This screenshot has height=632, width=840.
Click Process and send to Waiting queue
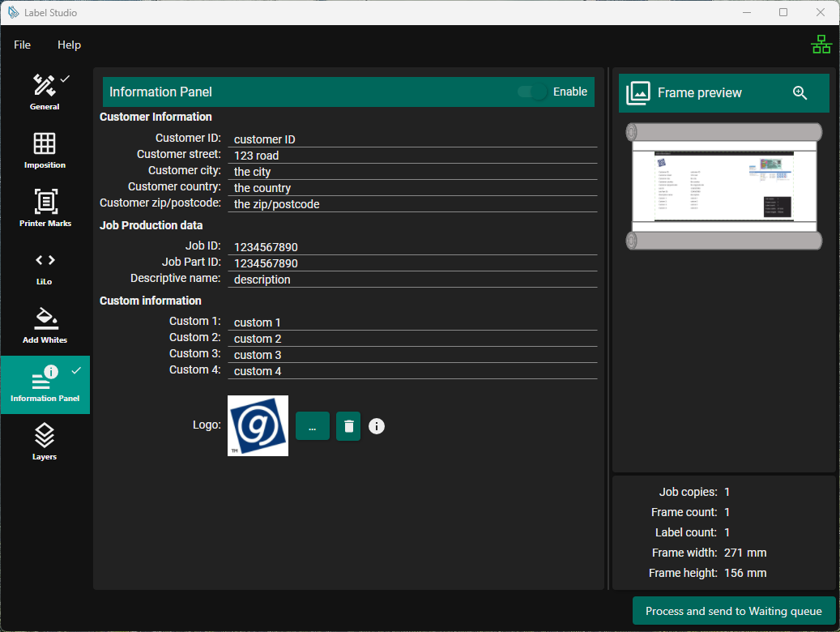click(x=733, y=611)
